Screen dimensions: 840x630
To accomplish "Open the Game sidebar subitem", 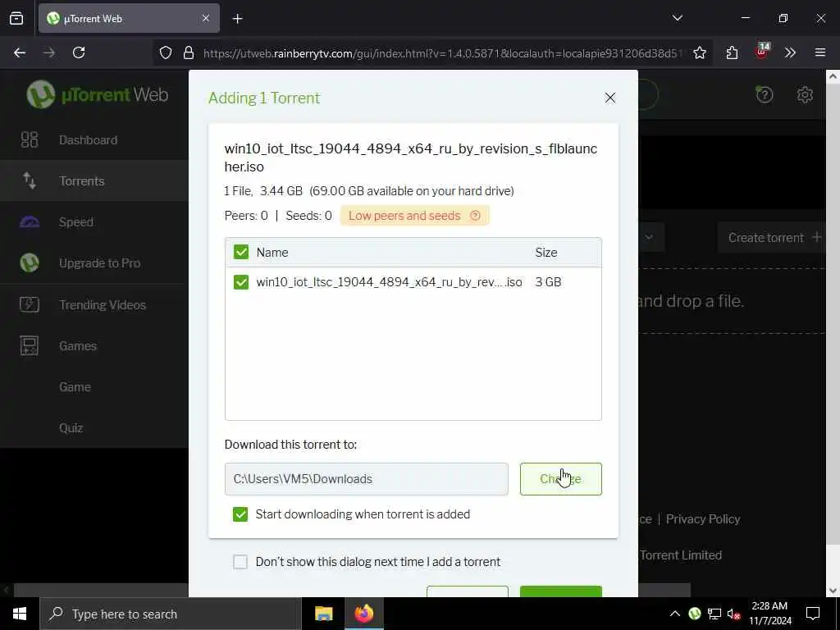I will (x=75, y=387).
